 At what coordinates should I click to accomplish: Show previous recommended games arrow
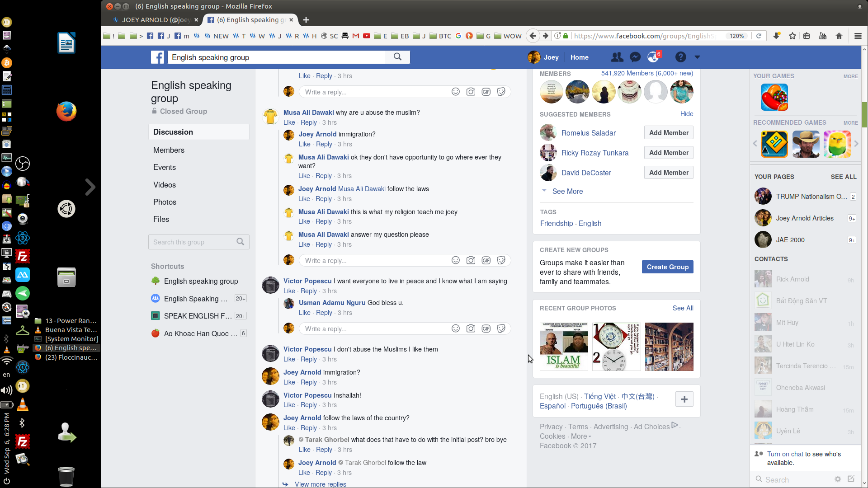pos(755,144)
